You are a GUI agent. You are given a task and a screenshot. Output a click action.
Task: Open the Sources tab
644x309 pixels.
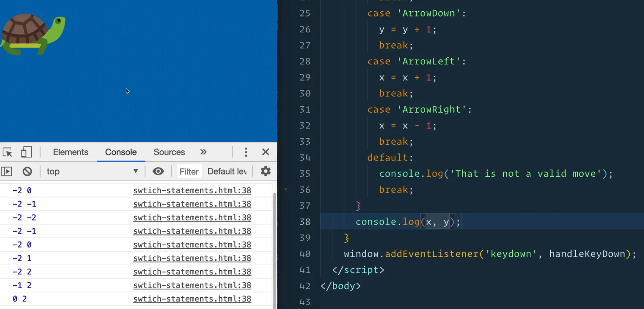169,152
